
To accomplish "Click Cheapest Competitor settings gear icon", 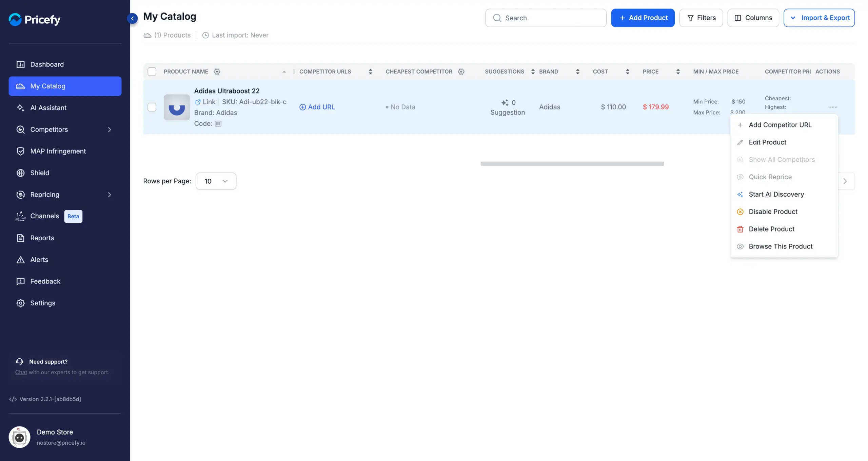I will (x=461, y=72).
